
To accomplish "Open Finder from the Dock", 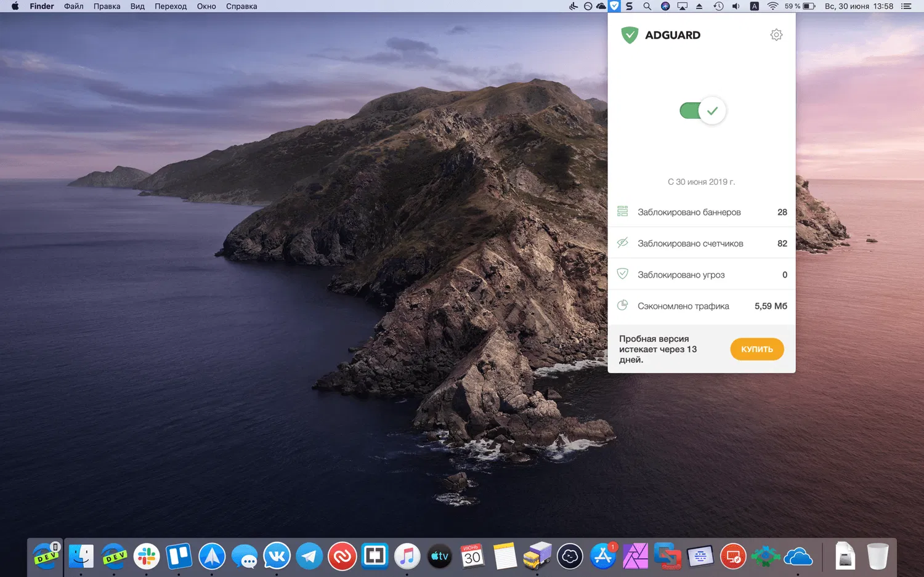I will click(x=81, y=557).
